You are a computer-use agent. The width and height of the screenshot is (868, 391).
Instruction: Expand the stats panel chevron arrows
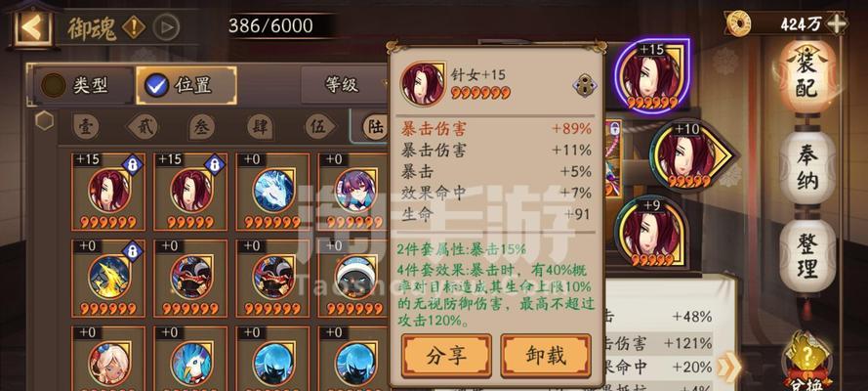(728, 368)
